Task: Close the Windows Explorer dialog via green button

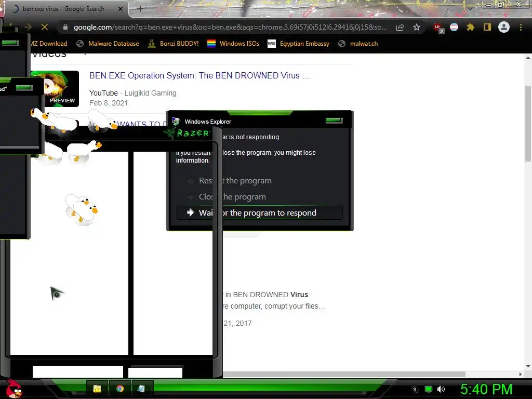Action: click(x=334, y=120)
